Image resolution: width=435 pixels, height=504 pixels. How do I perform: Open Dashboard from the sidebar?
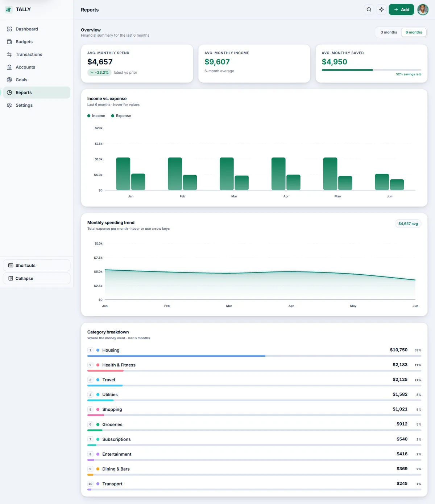(x=37, y=29)
